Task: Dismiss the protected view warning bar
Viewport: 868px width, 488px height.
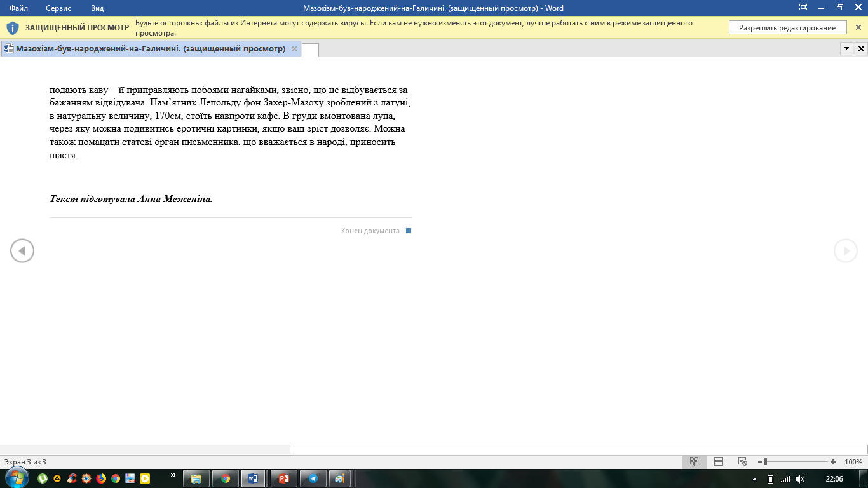Action: tap(858, 27)
